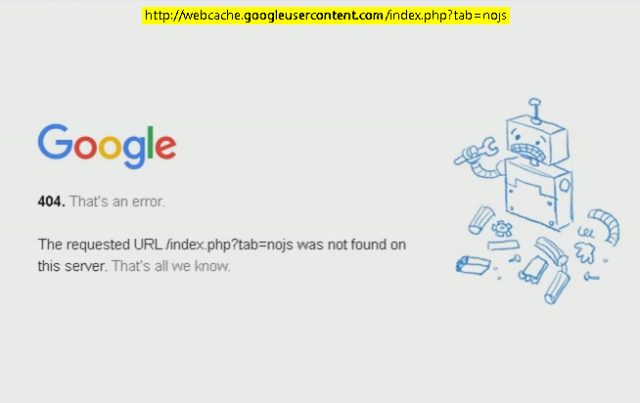
Task: Click the detached robot hand
Action: click(585, 252)
